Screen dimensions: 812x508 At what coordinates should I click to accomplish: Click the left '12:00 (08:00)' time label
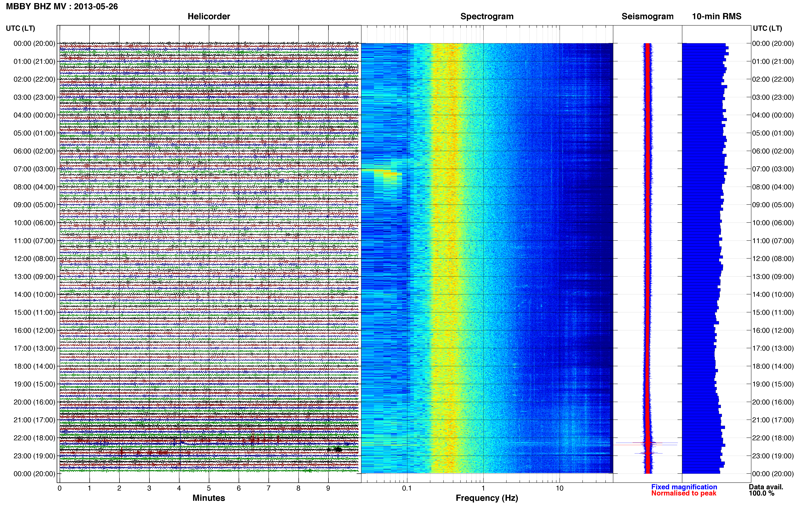[x=34, y=259]
